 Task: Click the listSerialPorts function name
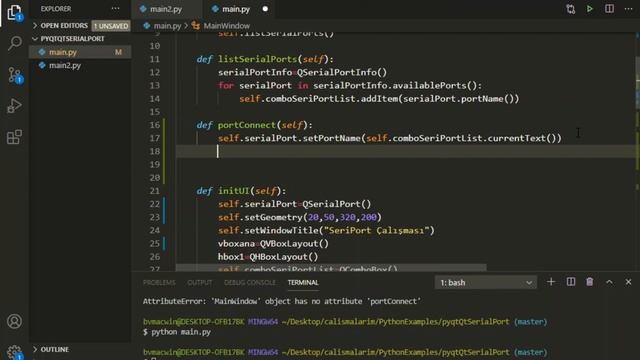[258, 59]
